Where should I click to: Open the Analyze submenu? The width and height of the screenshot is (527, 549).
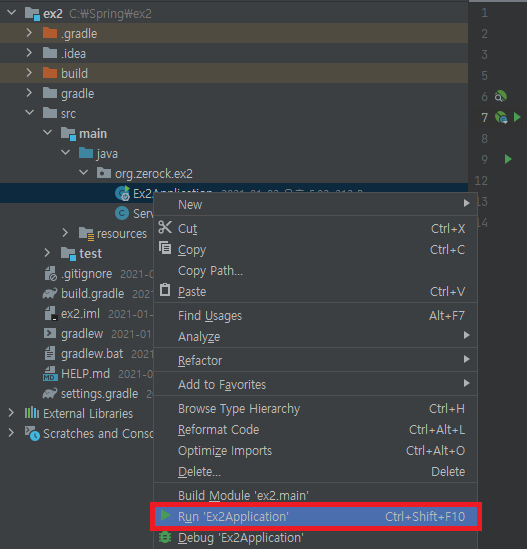coord(315,336)
